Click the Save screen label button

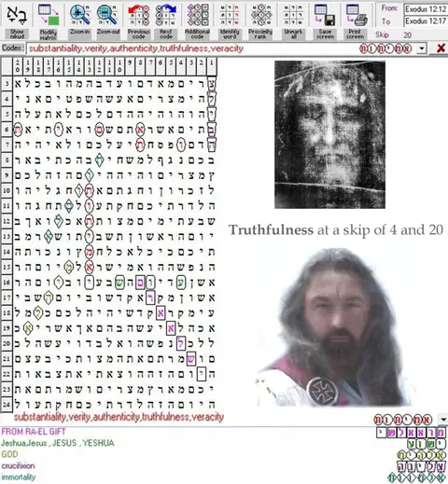325,35
